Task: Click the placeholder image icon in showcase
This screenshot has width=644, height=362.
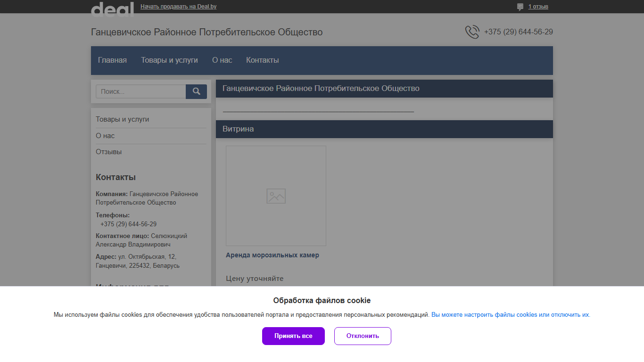Action: pyautogui.click(x=276, y=196)
